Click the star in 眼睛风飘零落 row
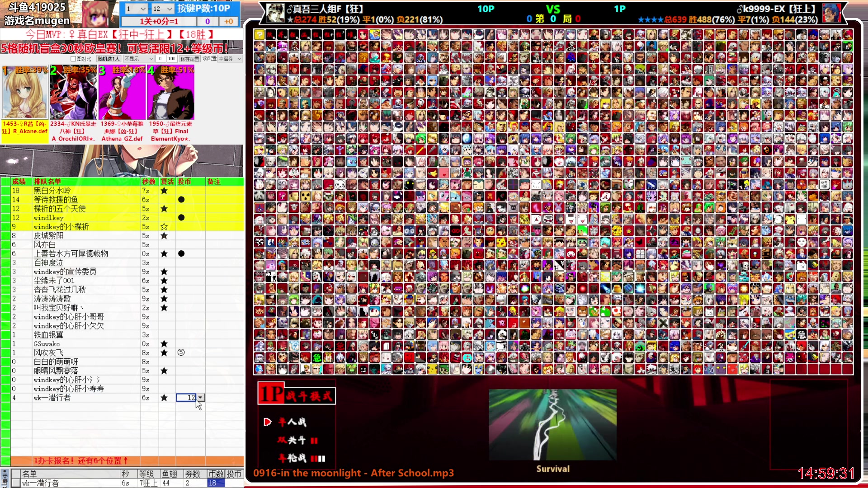 pos(164,371)
